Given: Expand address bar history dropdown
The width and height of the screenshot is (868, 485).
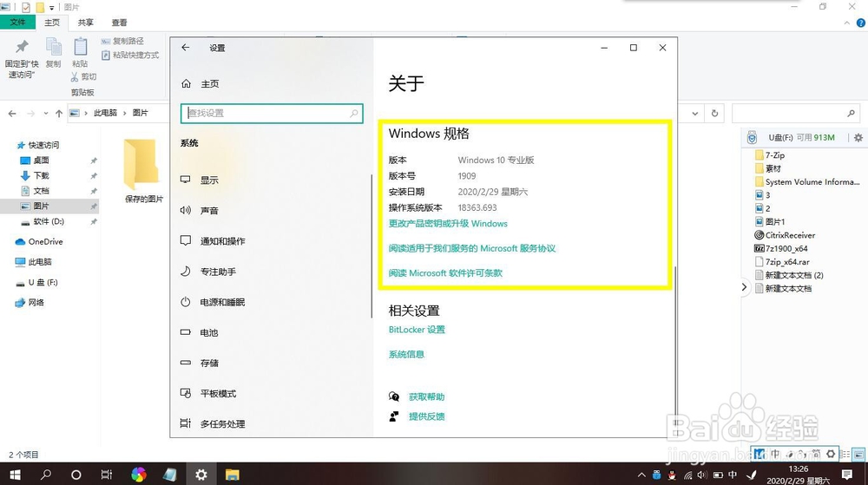Looking at the screenshot, I should pos(695,114).
